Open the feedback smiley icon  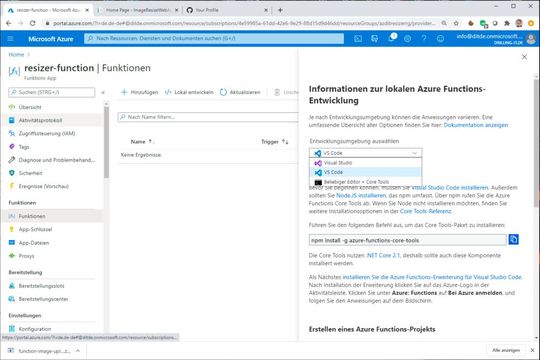[440, 39]
